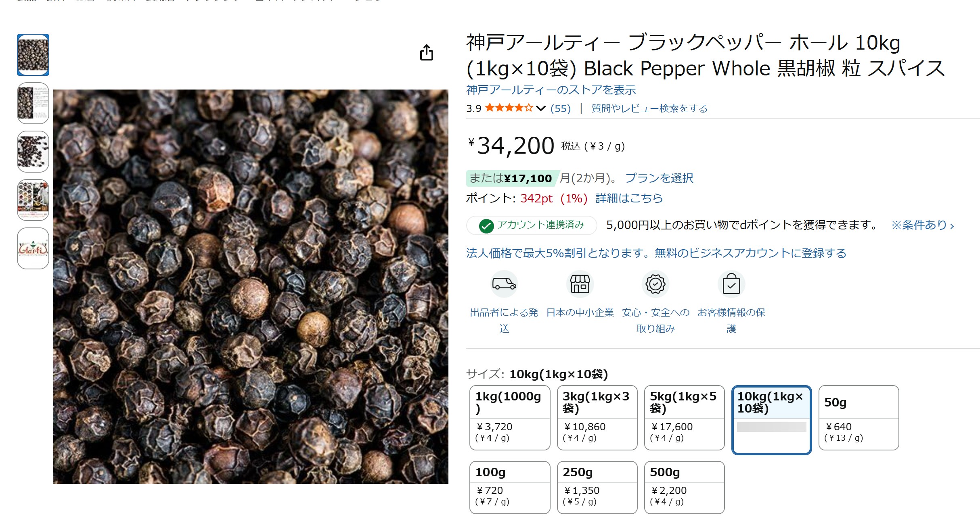The width and height of the screenshot is (980, 521).
Task: Click the (55) review count link
Action: (x=560, y=108)
